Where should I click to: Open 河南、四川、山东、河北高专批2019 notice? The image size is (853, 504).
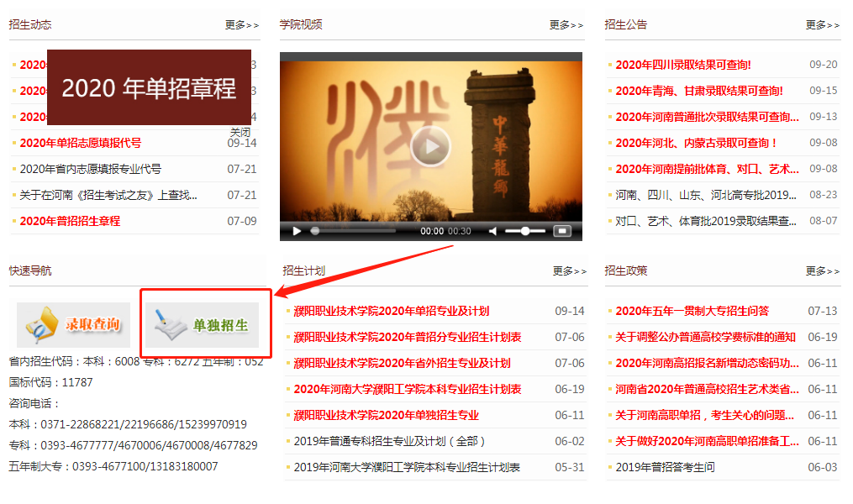pos(706,195)
